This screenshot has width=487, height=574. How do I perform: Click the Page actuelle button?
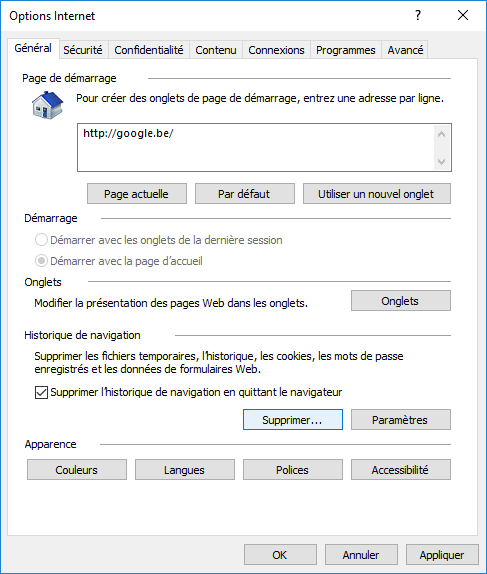click(137, 194)
